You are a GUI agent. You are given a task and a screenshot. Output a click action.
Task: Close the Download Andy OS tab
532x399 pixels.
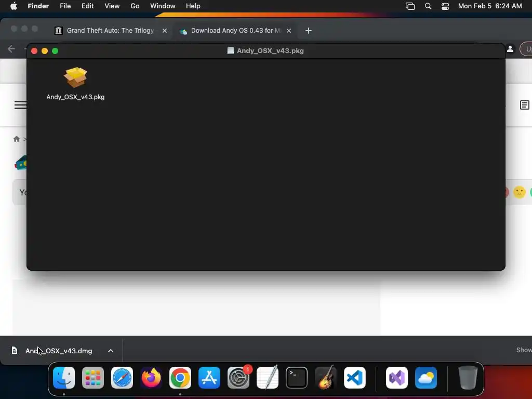[289, 31]
